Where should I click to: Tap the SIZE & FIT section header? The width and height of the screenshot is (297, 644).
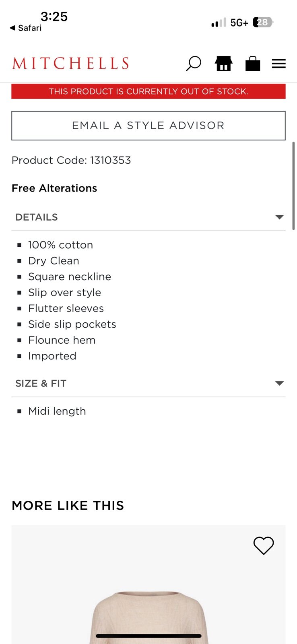point(148,383)
